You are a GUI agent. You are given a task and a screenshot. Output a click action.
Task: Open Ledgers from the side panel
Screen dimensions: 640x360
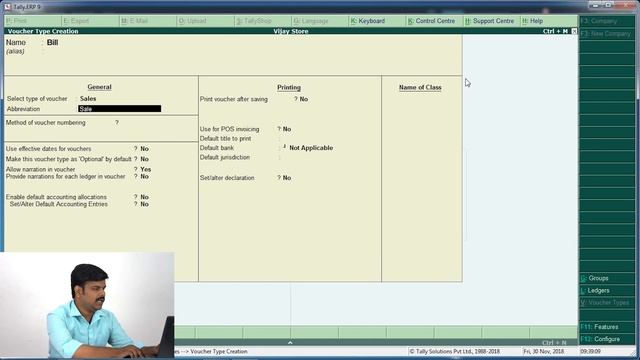pos(607,290)
